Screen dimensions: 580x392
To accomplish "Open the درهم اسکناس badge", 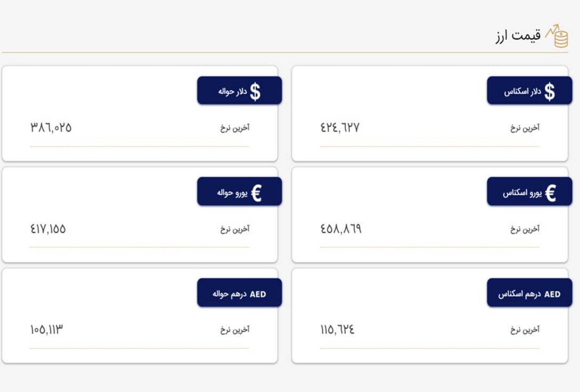I will [x=529, y=292].
